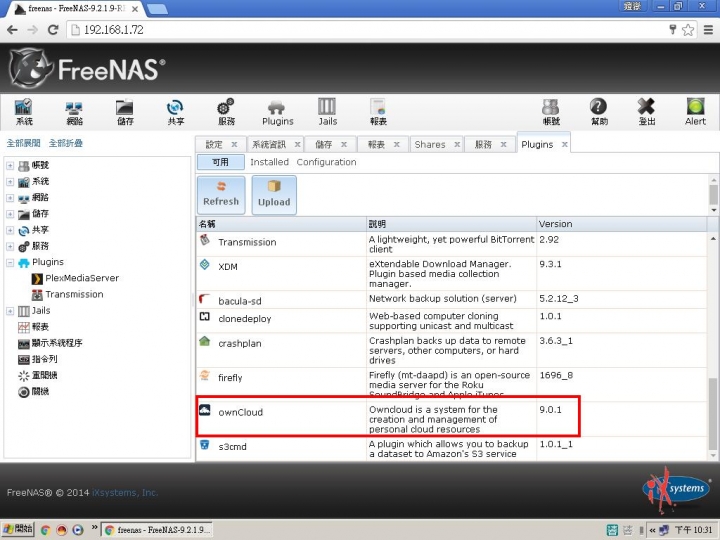The image size is (720, 540).
Task: Bookmark this page with the star icon
Action: point(687,30)
